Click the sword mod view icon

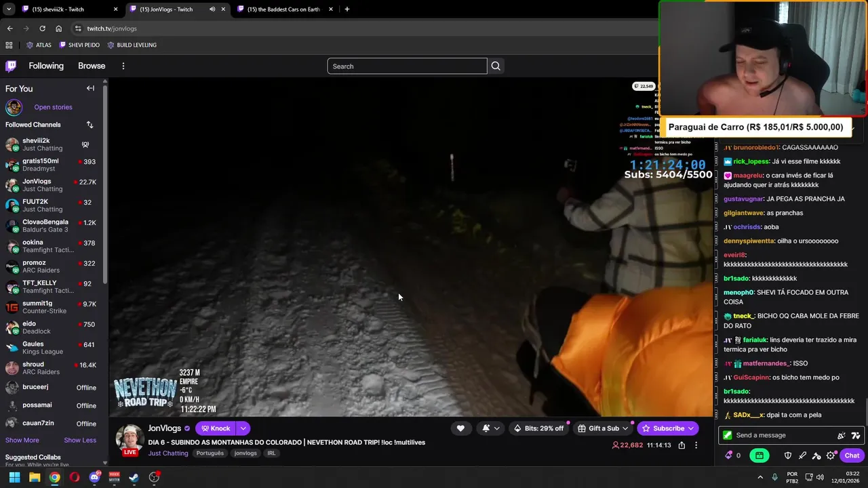pos(802,455)
